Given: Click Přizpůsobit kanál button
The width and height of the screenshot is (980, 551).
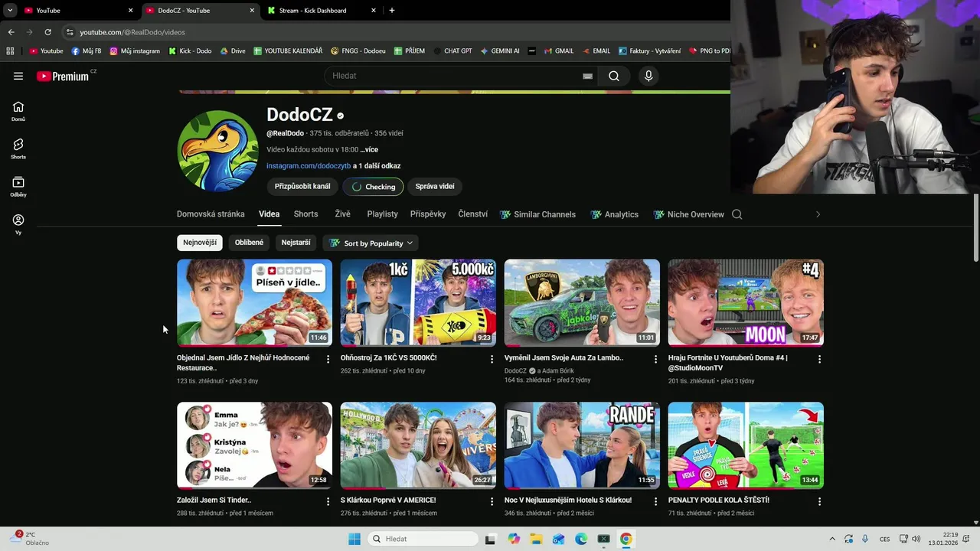Looking at the screenshot, I should [x=302, y=186].
